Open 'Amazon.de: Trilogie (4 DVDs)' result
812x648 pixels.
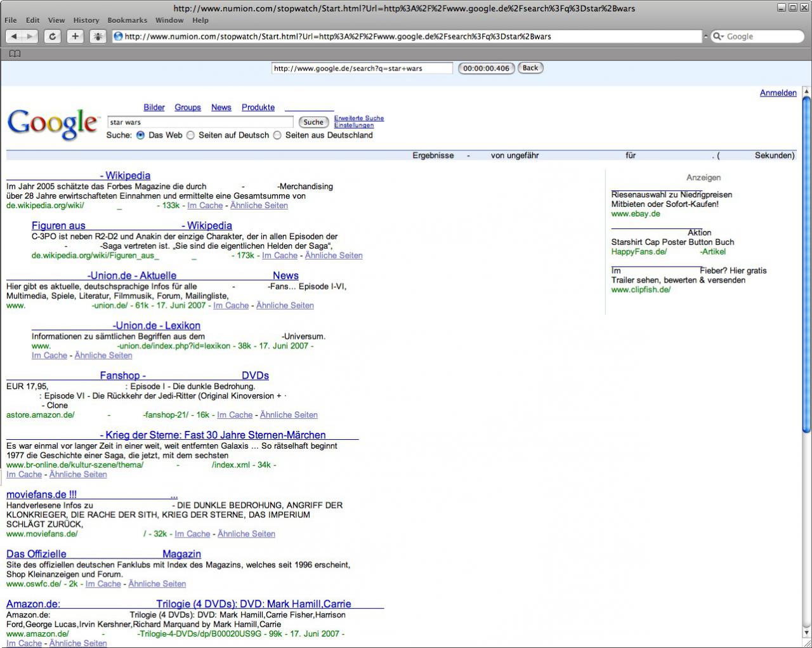(195, 604)
